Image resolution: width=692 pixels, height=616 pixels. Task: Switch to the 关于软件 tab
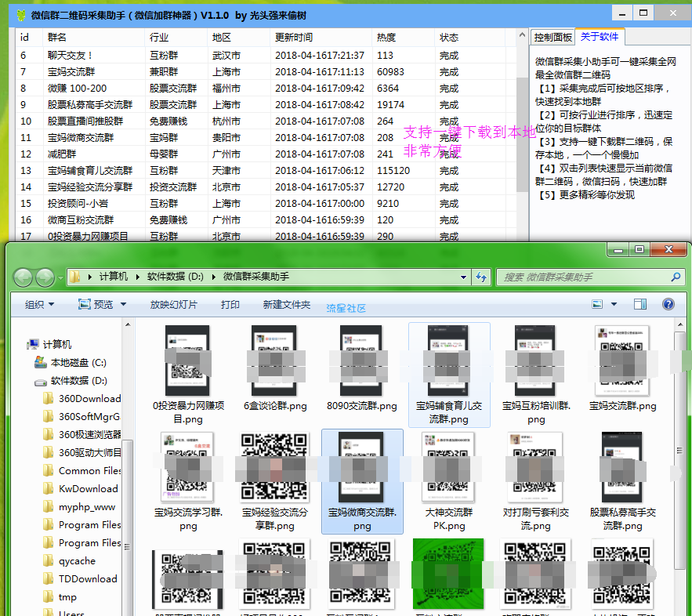click(600, 37)
